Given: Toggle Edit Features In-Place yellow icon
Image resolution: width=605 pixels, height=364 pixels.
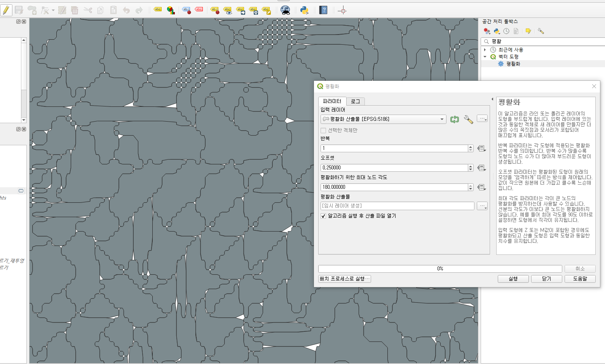Looking at the screenshot, I should click(528, 31).
